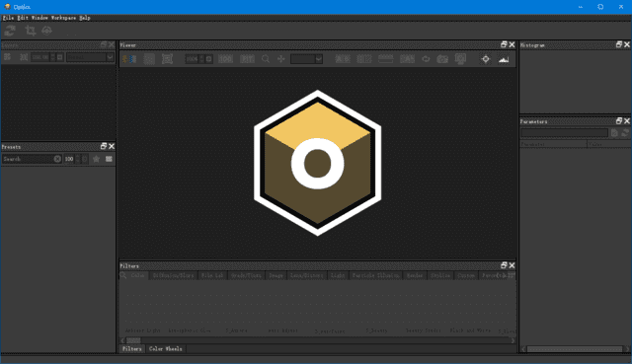Float the Parameters panel
Screen dimensions: 632x364
pos(619,120)
